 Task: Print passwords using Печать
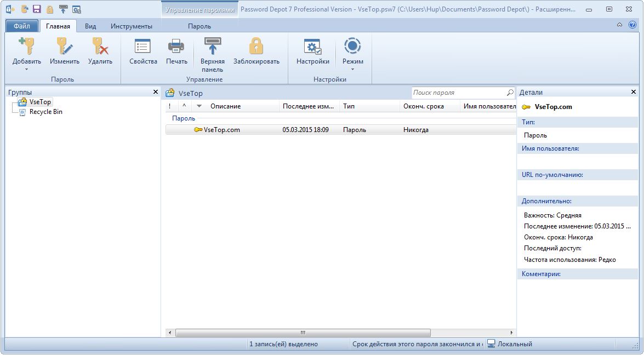(x=176, y=51)
